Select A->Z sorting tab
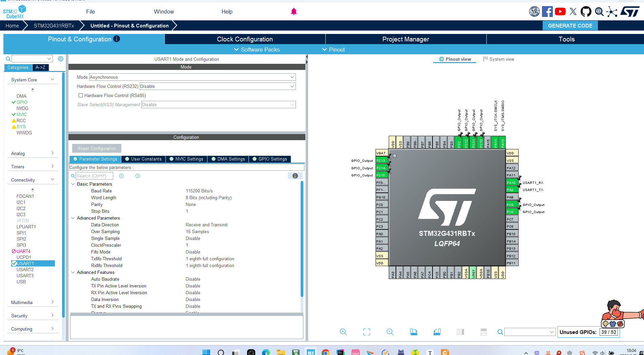The height and width of the screenshot is (355, 644). (x=40, y=67)
